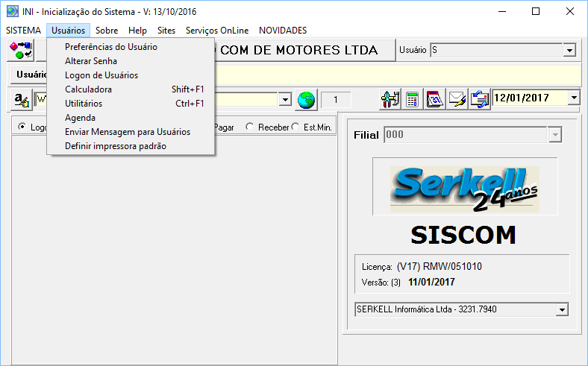Viewport: 588px width, 366px height.
Task: Close the Usuários menu
Action: (68, 31)
